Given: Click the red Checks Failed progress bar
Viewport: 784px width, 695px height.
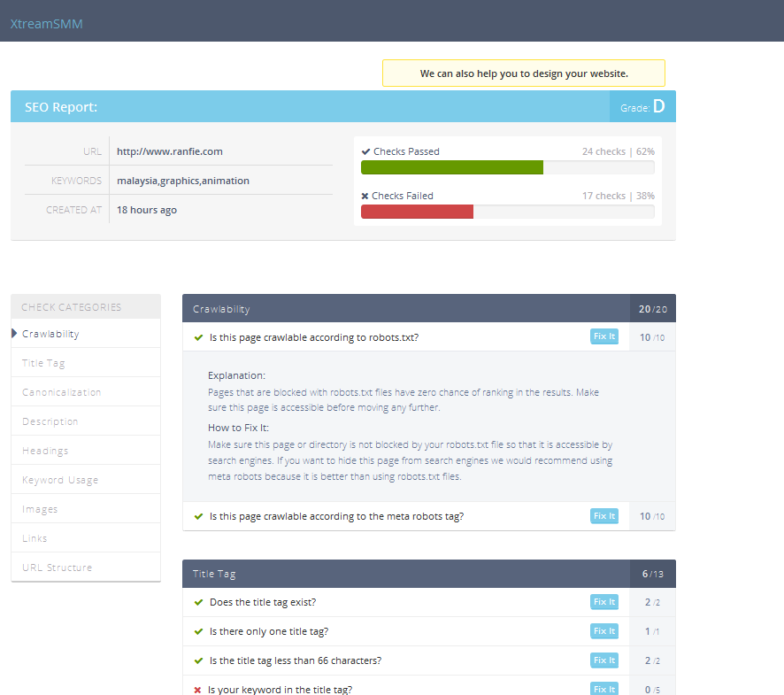Looking at the screenshot, I should (x=417, y=212).
